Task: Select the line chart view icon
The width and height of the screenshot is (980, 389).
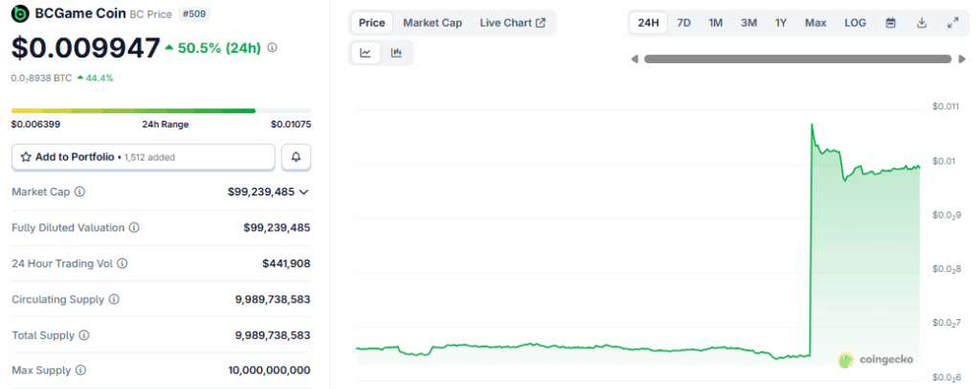Action: pyautogui.click(x=366, y=54)
